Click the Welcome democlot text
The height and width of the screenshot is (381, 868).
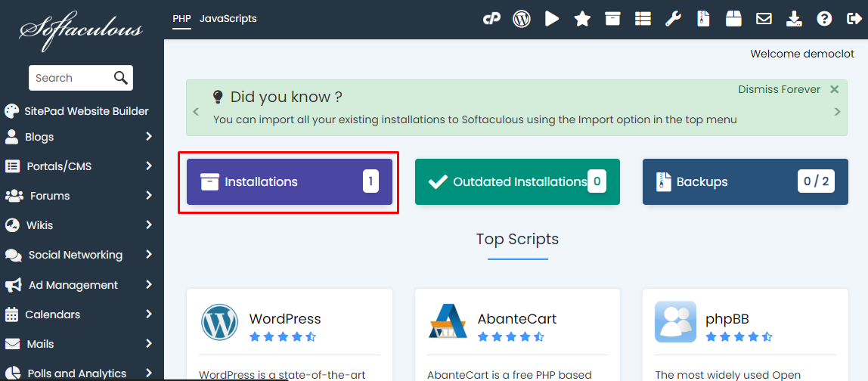pyautogui.click(x=802, y=54)
